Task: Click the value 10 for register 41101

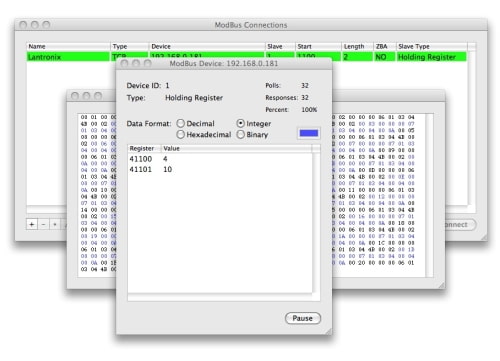Action: click(168, 169)
